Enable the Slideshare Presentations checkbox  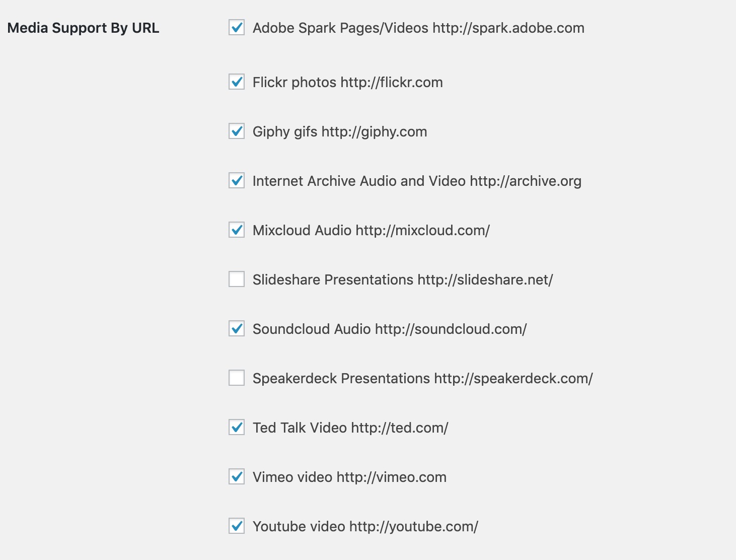pos(237,279)
